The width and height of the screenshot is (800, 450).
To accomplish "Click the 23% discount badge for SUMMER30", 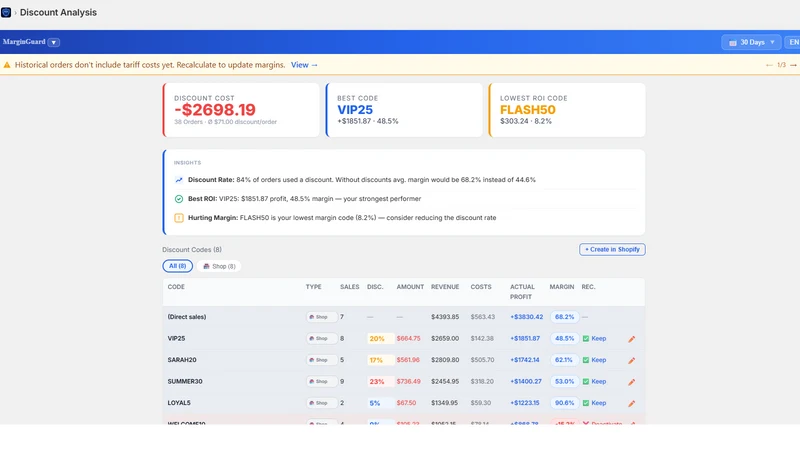I will (x=380, y=381).
